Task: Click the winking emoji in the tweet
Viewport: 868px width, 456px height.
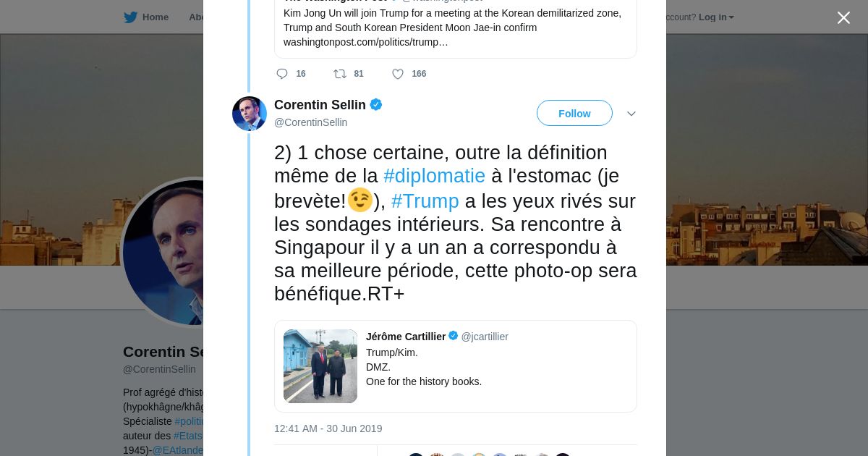Action: tap(360, 200)
